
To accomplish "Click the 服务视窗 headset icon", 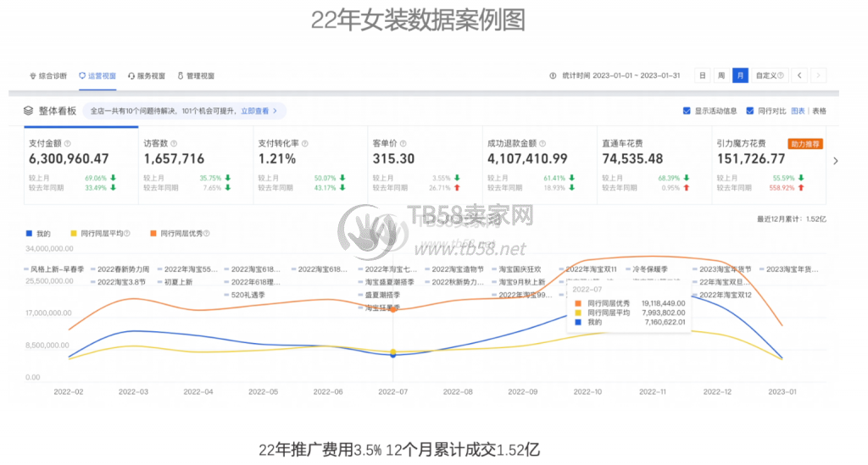I will (x=131, y=75).
